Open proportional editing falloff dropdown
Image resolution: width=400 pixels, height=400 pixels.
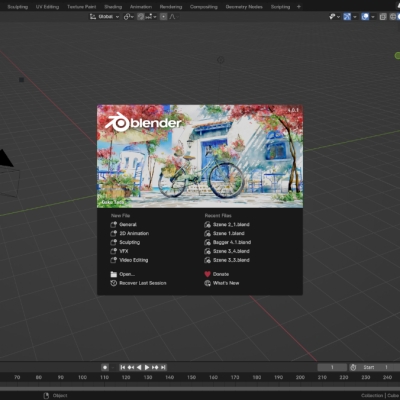pos(173,16)
